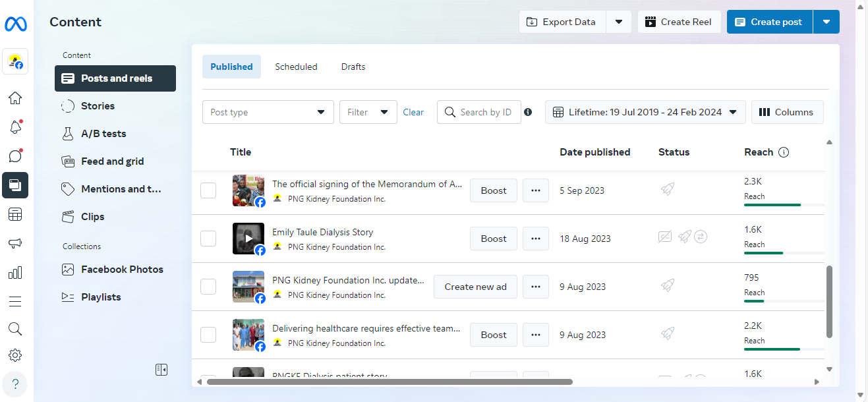Click crossed-out status icon for Emily Taule row
This screenshot has height=402, width=868.
(665, 237)
